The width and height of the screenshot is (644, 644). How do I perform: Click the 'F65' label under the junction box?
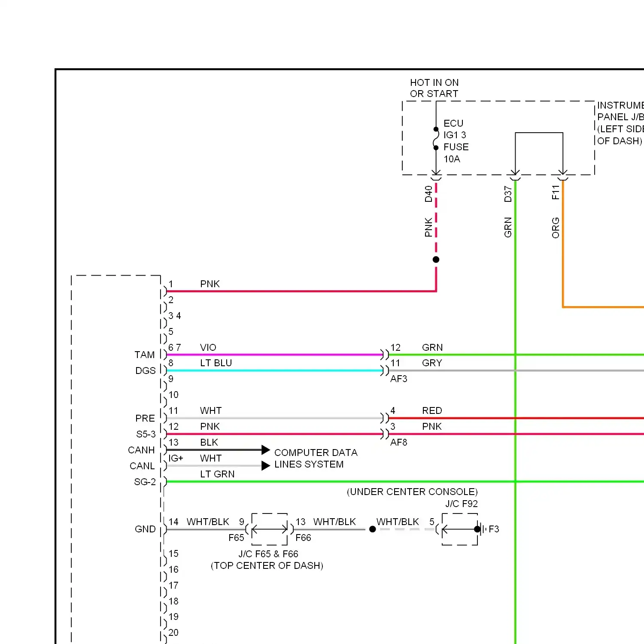click(236, 538)
